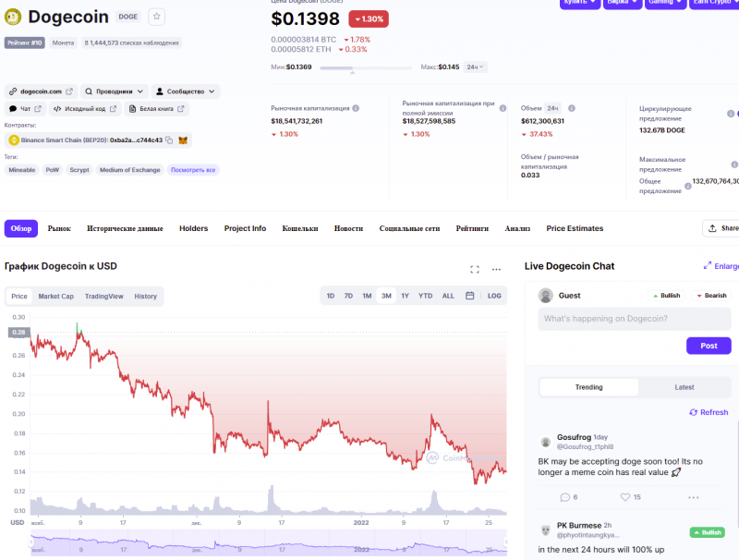The height and width of the screenshot is (560, 739).
Task: Set chart range to 1D
Action: point(331,296)
